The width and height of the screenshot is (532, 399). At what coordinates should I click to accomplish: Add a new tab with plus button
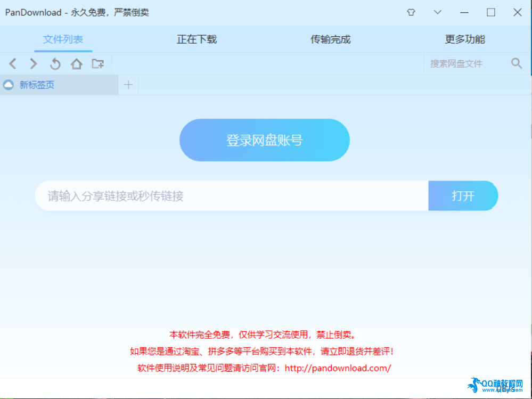coord(128,85)
